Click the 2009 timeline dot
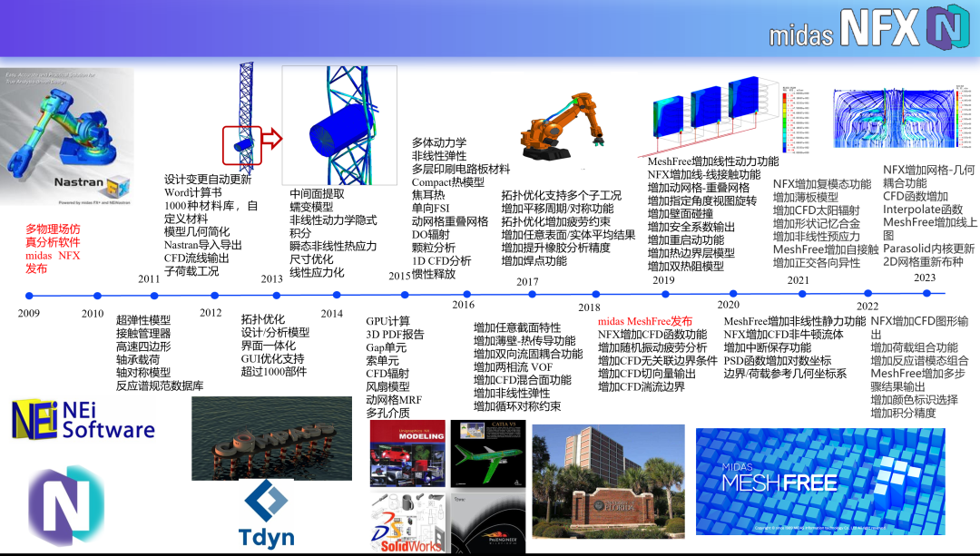This screenshot has width=980, height=556. pyautogui.click(x=29, y=296)
